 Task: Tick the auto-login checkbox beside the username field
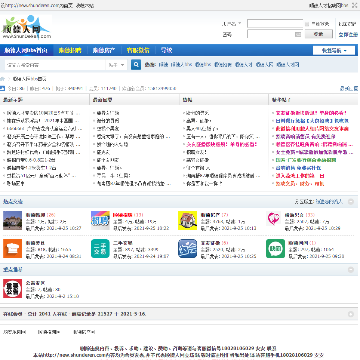click(x=307, y=24)
